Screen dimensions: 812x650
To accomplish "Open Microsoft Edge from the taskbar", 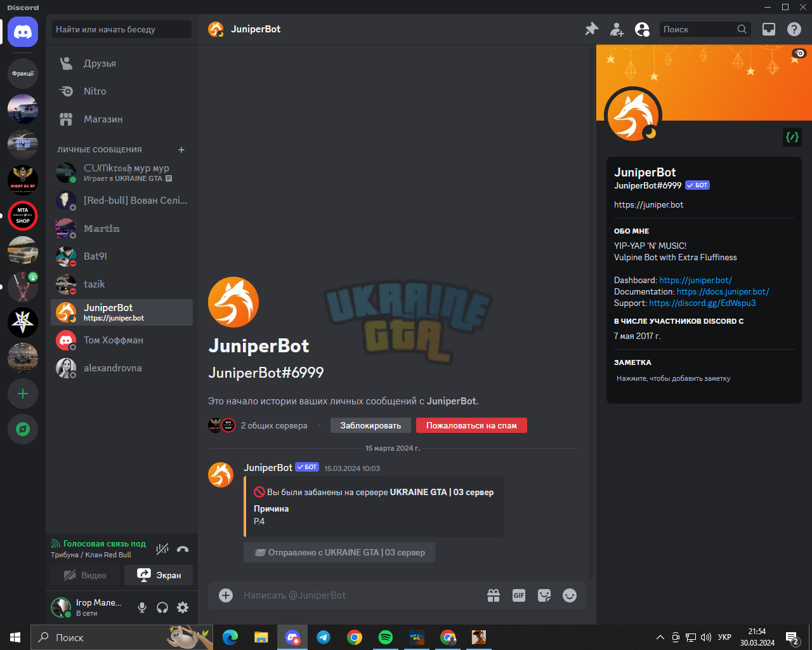I will (230, 637).
